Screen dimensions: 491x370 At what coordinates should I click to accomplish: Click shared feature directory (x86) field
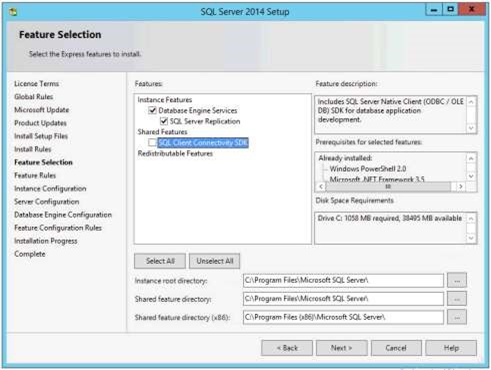tap(343, 317)
